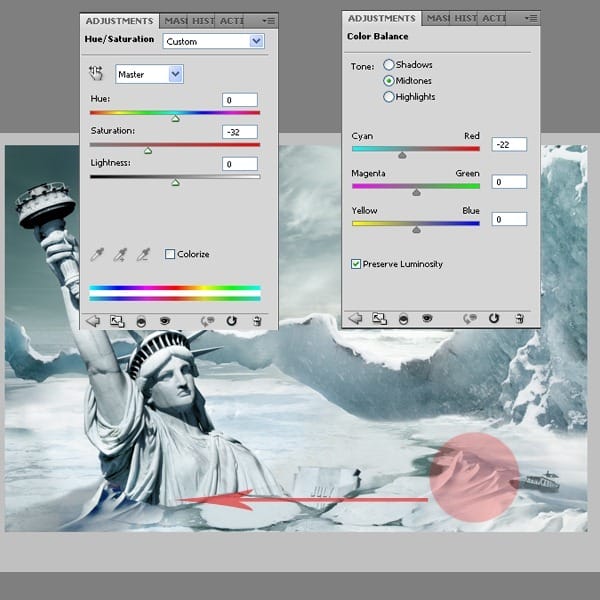This screenshot has height=600, width=600.
Task: Focus the Magenta-Green value field
Action: pyautogui.click(x=509, y=182)
